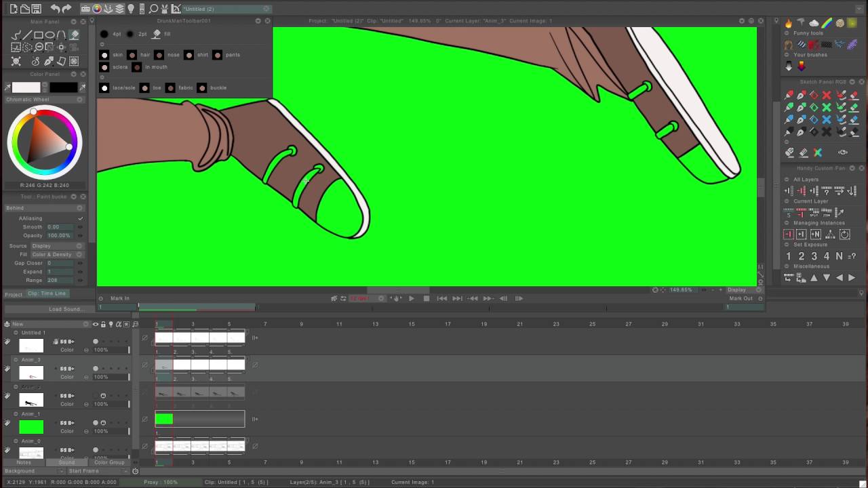The height and width of the screenshot is (488, 868).
Task: Switch to the Clip: Time Line tab
Action: 47,293
